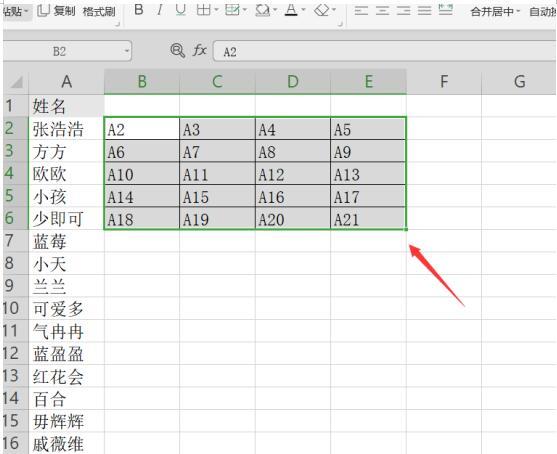The width and height of the screenshot is (557, 454).
Task: Select the 姓名 header cell
Action: [x=66, y=106]
